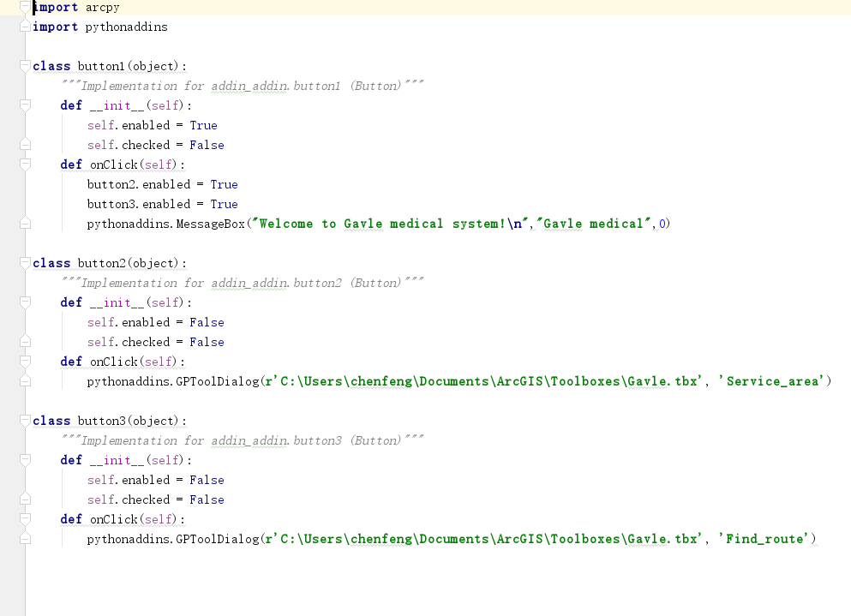Fold button2 onClick method marker
This screenshot has width=851, height=616.
pyautogui.click(x=25, y=362)
